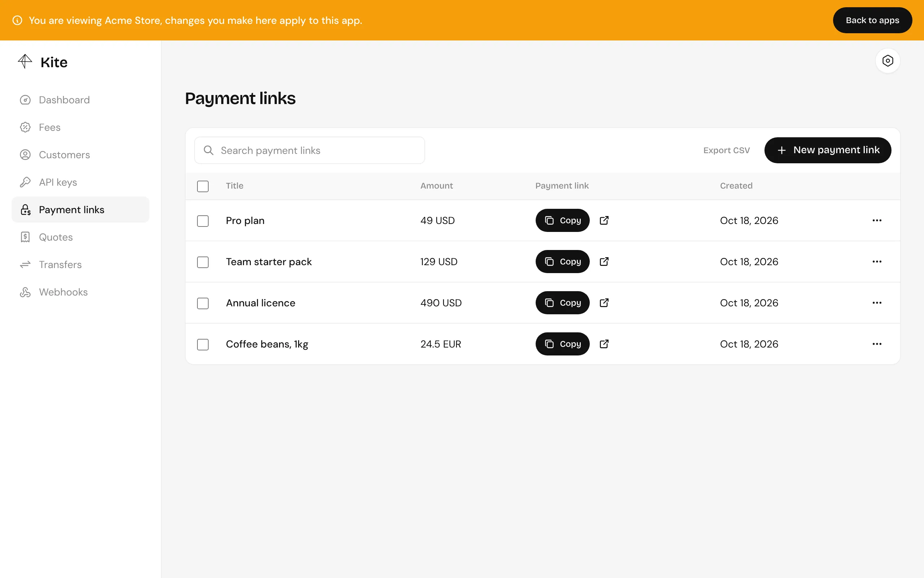Click the 49 USD amount
The image size is (924, 578).
point(437,221)
